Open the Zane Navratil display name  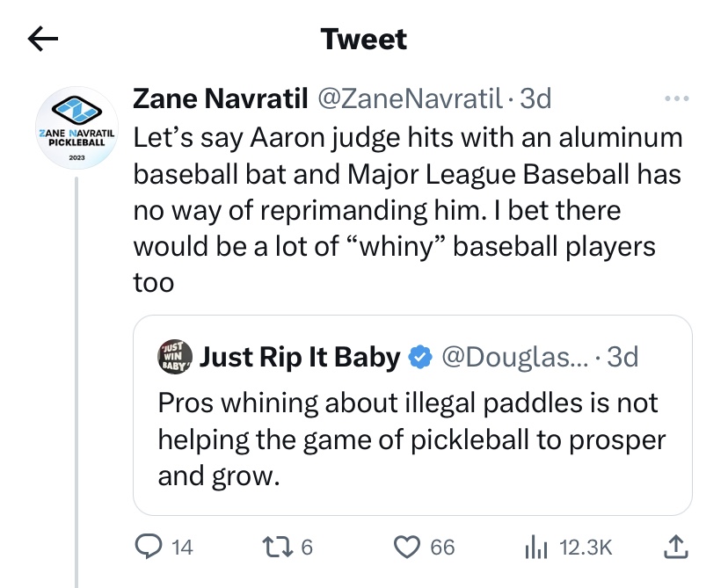219,99
